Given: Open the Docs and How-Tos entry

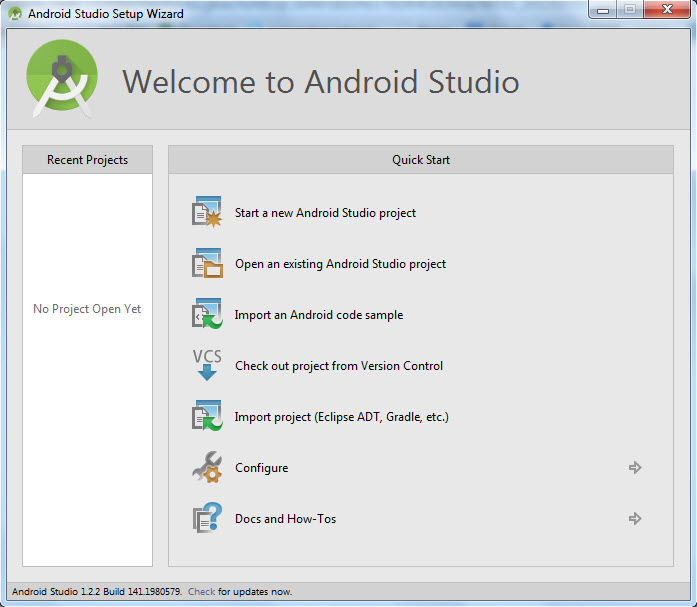Looking at the screenshot, I should pos(285,519).
